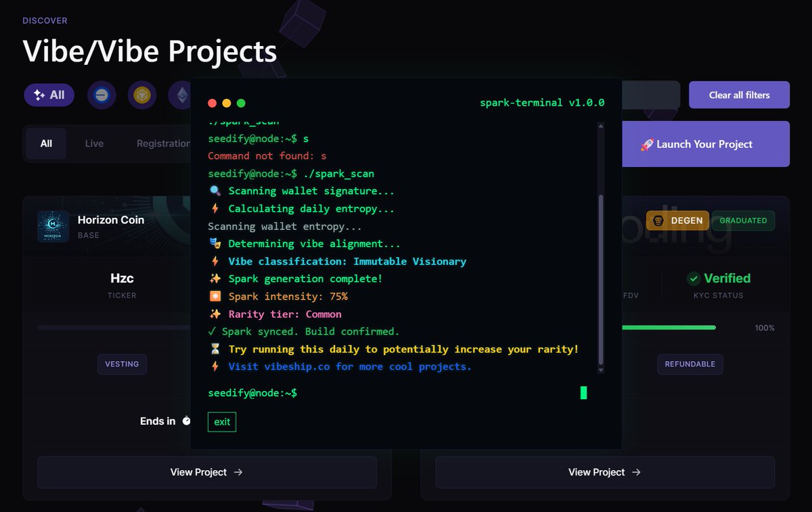Click the yellow terminal minimize dot
Screen dimensions: 812x512
[x=227, y=103]
